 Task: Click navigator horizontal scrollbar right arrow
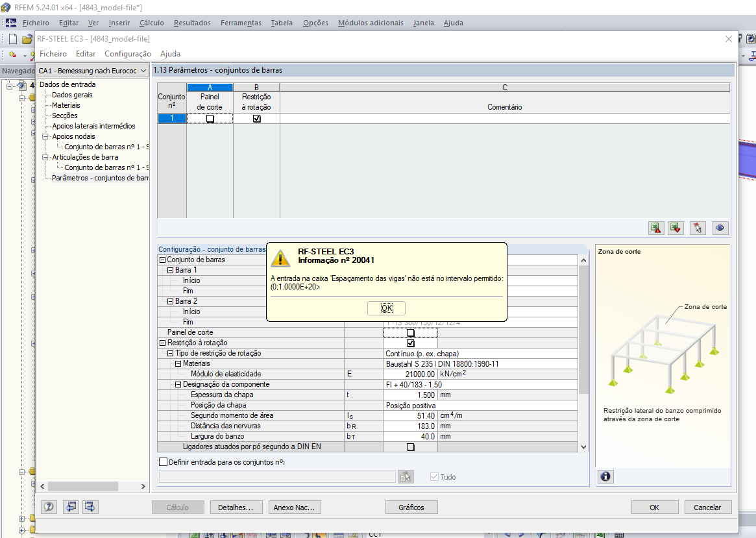click(x=143, y=487)
